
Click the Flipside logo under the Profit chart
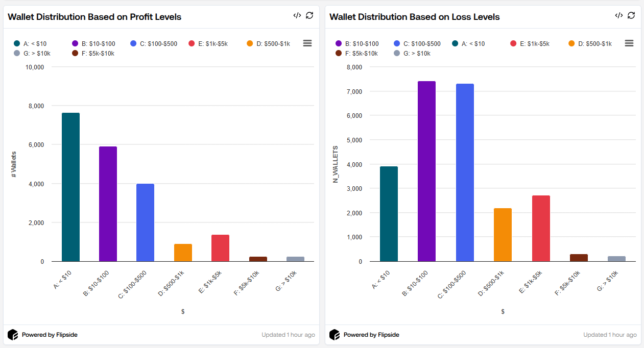point(12,335)
